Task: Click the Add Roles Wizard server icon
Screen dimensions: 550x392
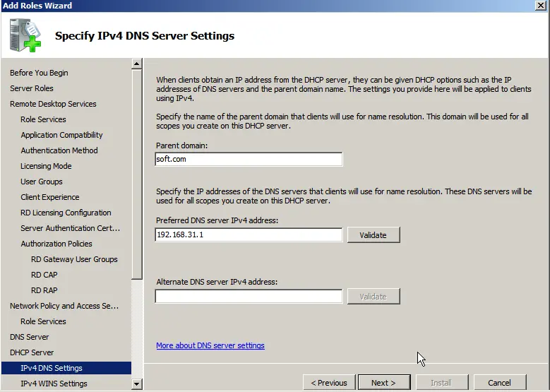Action: click(25, 35)
